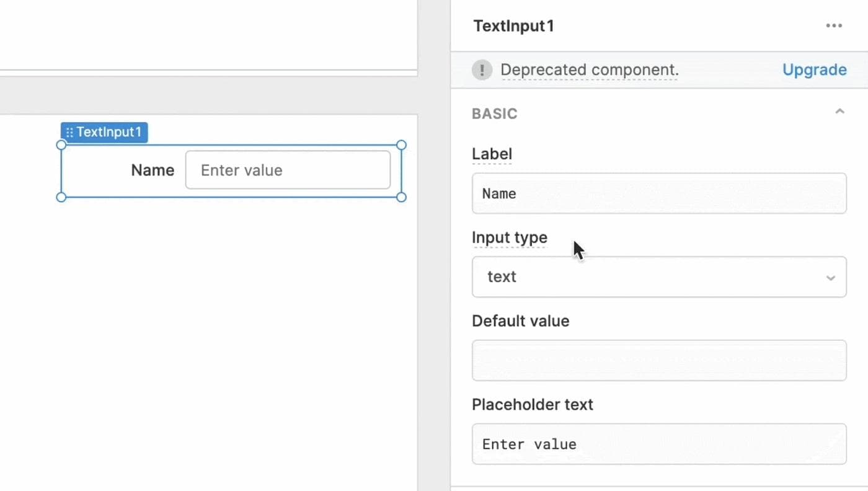Click the deprecated warning exclamation icon
The image size is (868, 491).
pyautogui.click(x=482, y=70)
